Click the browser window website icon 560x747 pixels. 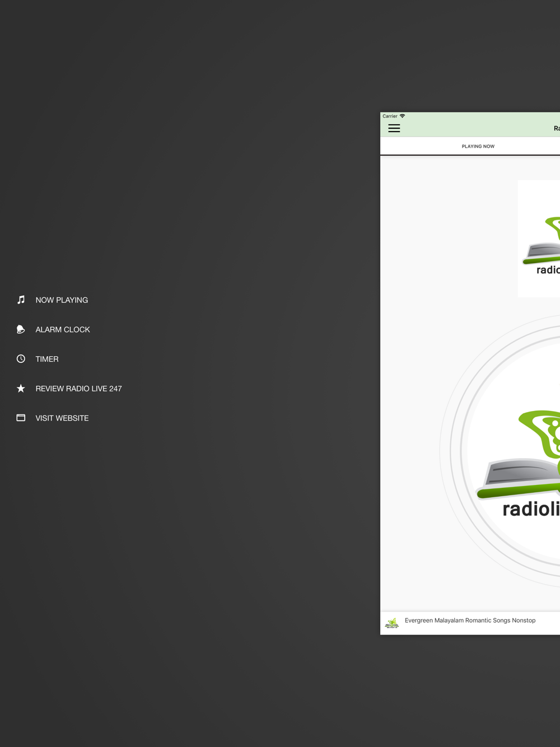click(21, 418)
